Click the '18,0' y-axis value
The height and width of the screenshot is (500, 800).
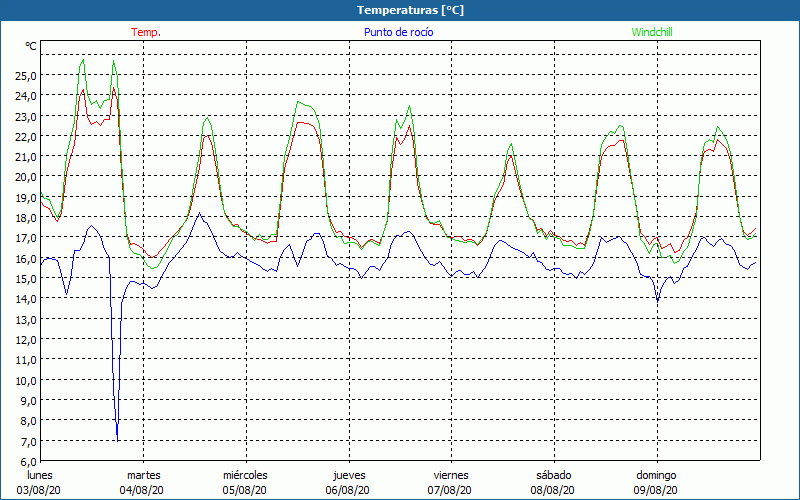coord(26,218)
